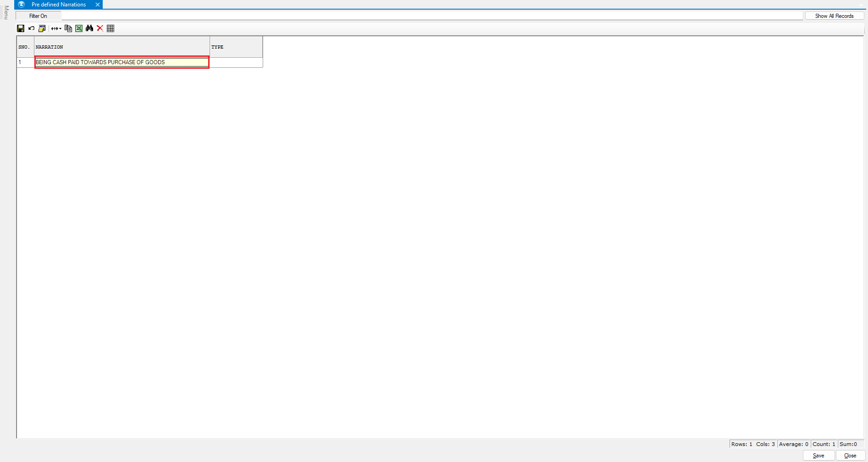Image resolution: width=868 pixels, height=462 pixels.
Task: Click the floppy disk save icon
Action: [x=21, y=28]
